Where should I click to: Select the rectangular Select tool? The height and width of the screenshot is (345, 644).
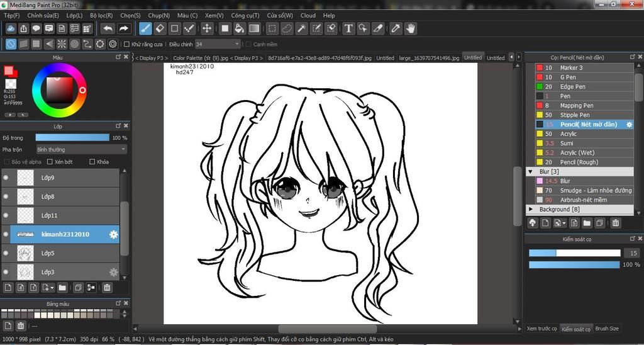click(272, 28)
